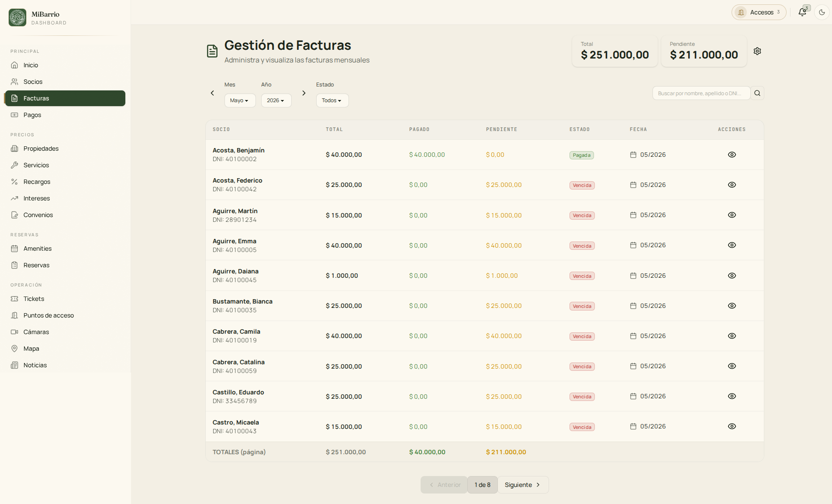Expand the Estado filter Todos dropdown

pos(332,100)
